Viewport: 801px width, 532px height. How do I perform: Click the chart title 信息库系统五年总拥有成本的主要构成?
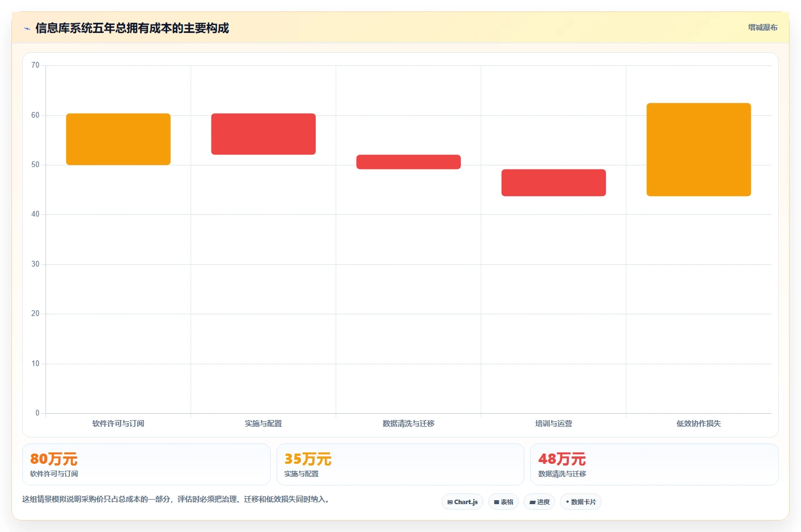click(132, 28)
